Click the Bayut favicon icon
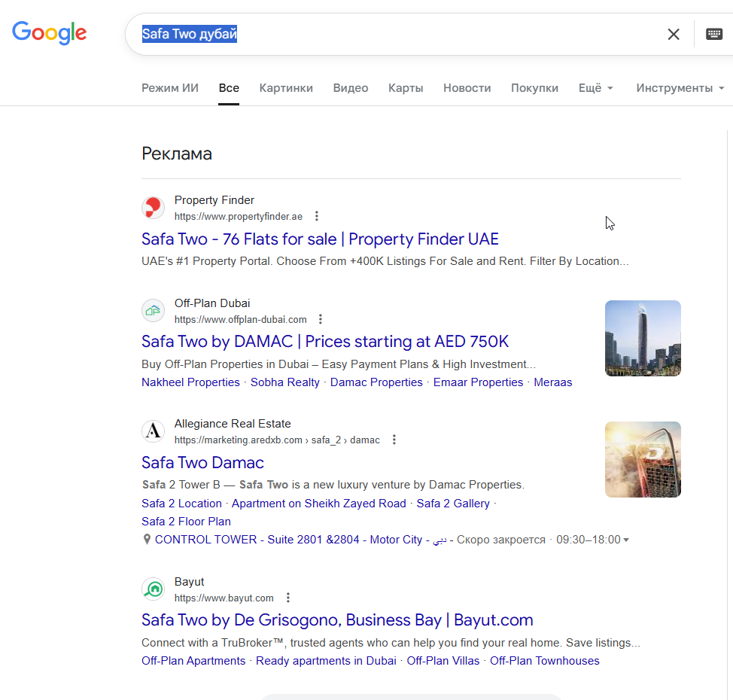Screen dimensions: 733x700 [x=154, y=589]
